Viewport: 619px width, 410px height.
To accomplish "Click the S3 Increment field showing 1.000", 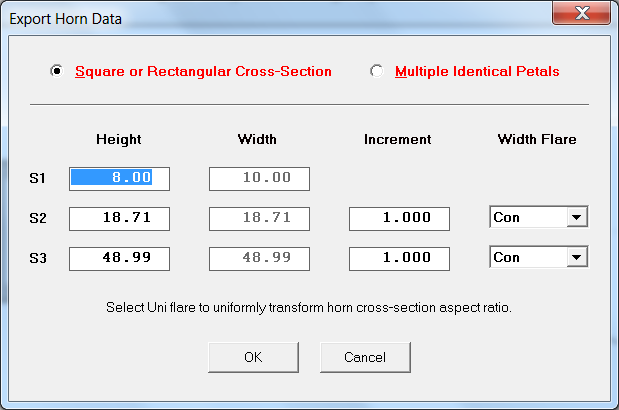I will click(399, 258).
